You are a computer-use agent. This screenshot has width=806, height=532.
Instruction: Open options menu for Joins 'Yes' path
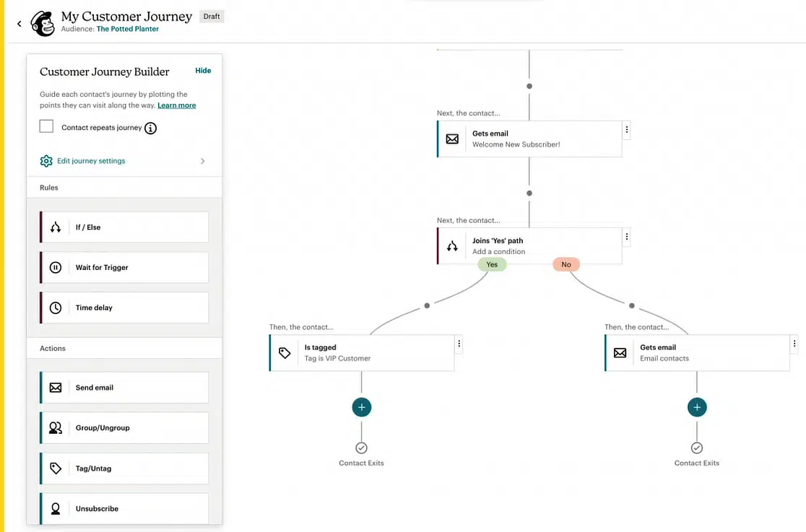click(x=627, y=237)
